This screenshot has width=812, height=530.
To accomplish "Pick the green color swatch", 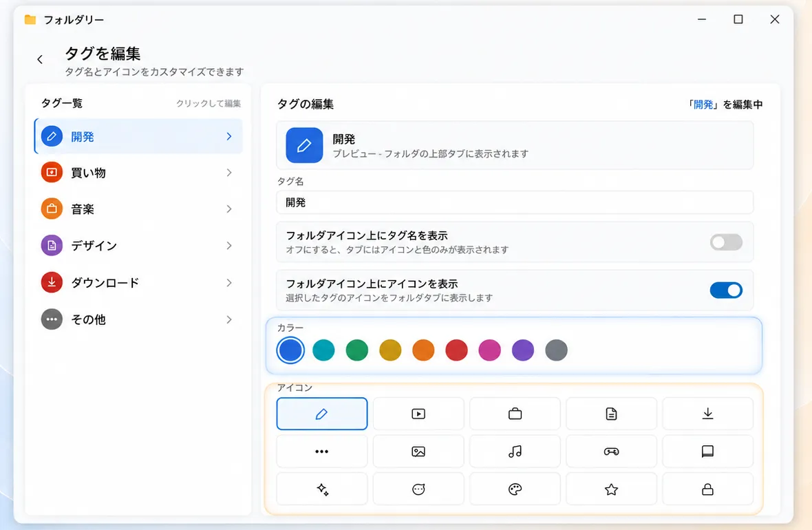I will [357, 350].
